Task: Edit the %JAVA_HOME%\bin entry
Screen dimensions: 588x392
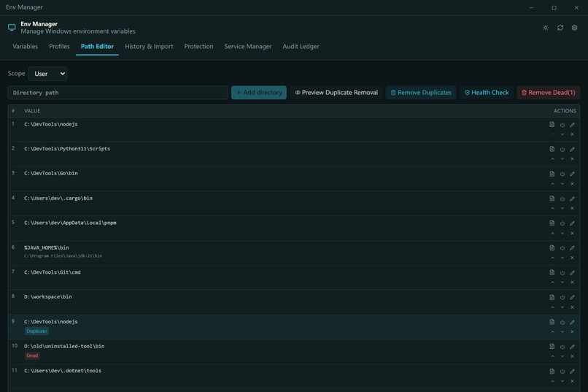Action: click(572, 248)
